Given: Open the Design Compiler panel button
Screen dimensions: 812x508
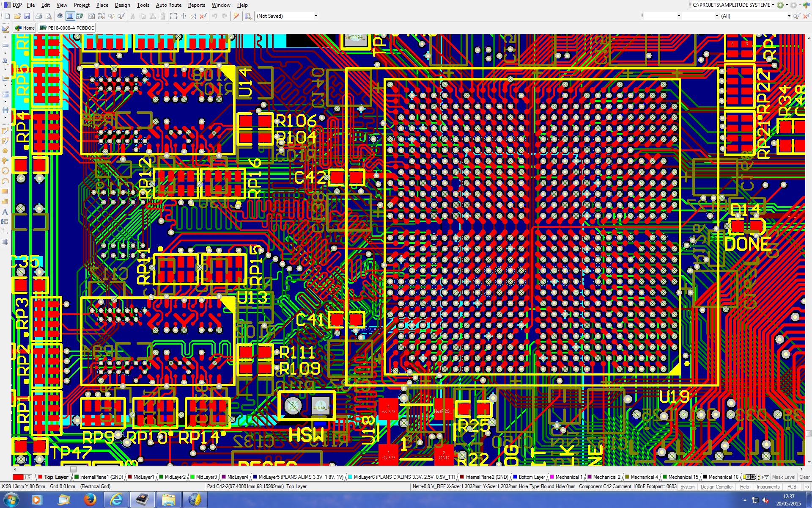Looking at the screenshot, I should click(716, 487).
